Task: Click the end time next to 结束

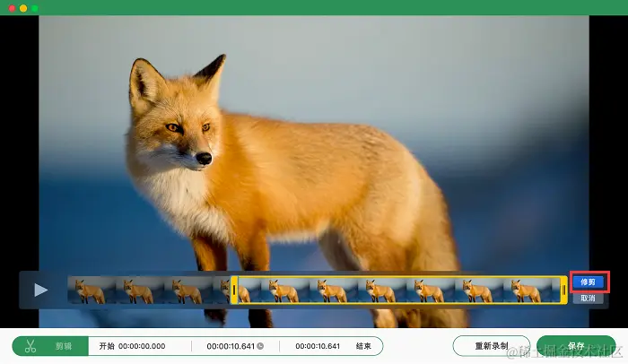Action: pos(318,346)
